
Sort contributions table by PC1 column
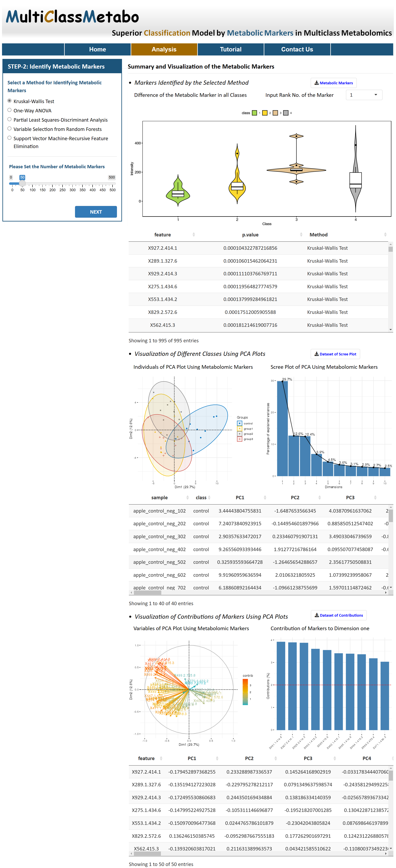(x=192, y=758)
